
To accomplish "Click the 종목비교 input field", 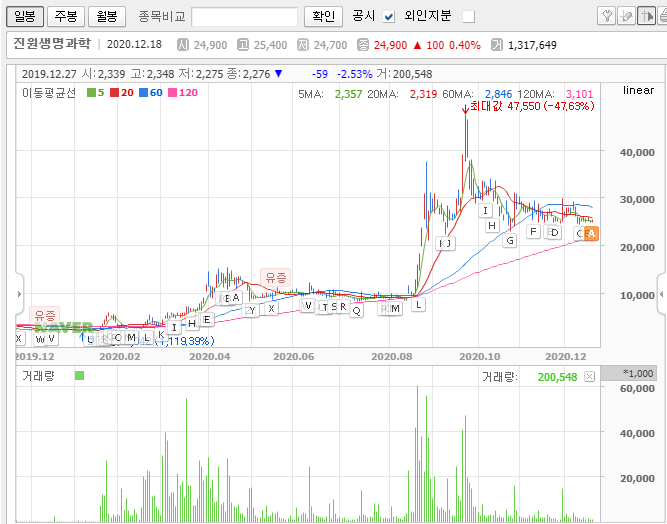I will (245, 17).
